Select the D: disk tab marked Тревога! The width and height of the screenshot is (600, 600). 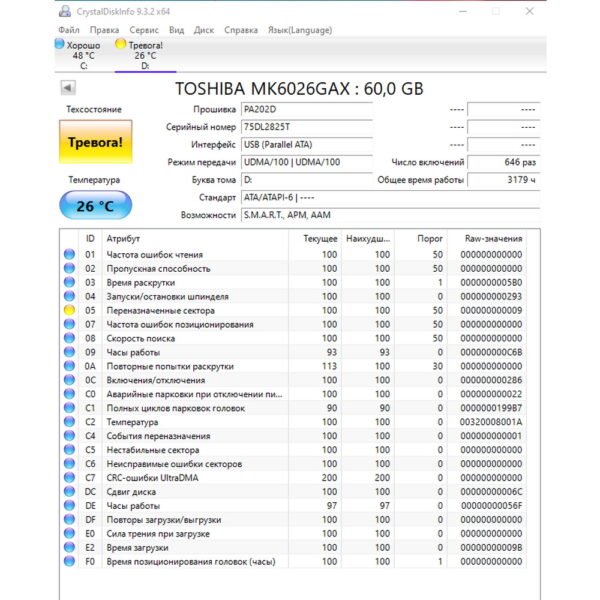[x=145, y=55]
